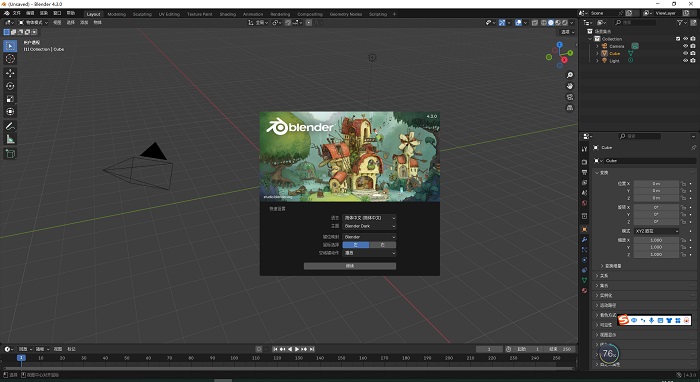700x382 pixels.
Task: Click the timeline play button
Action: (x=297, y=349)
